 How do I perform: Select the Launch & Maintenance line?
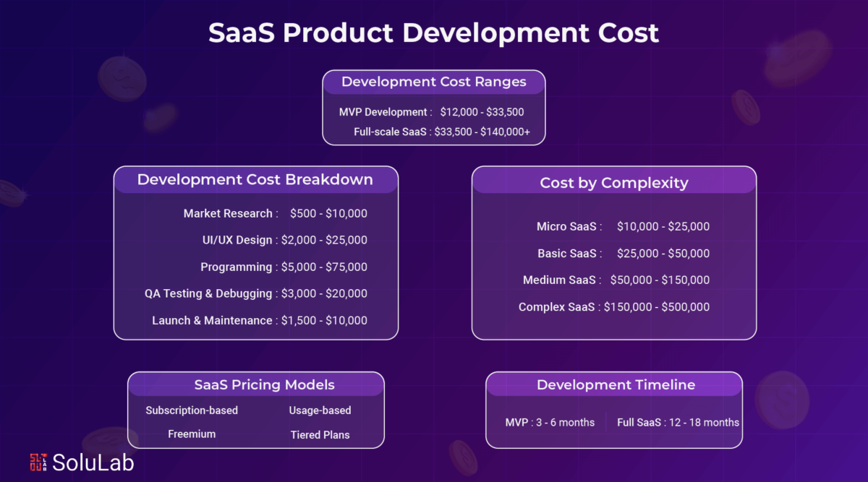[x=260, y=320]
